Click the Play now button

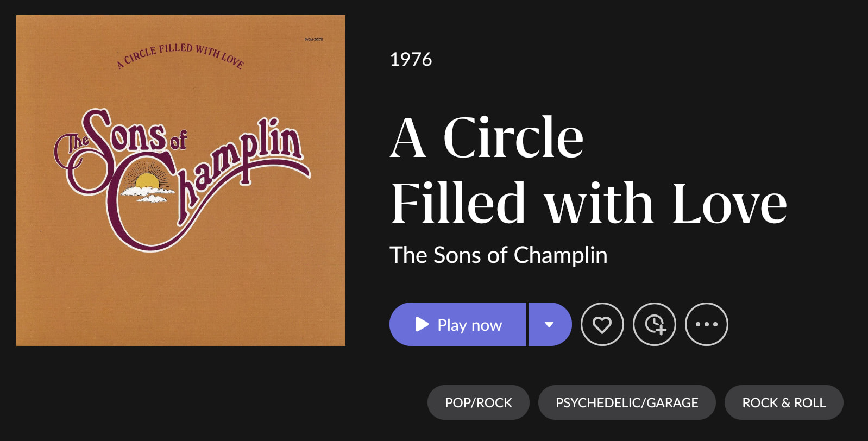coord(457,324)
